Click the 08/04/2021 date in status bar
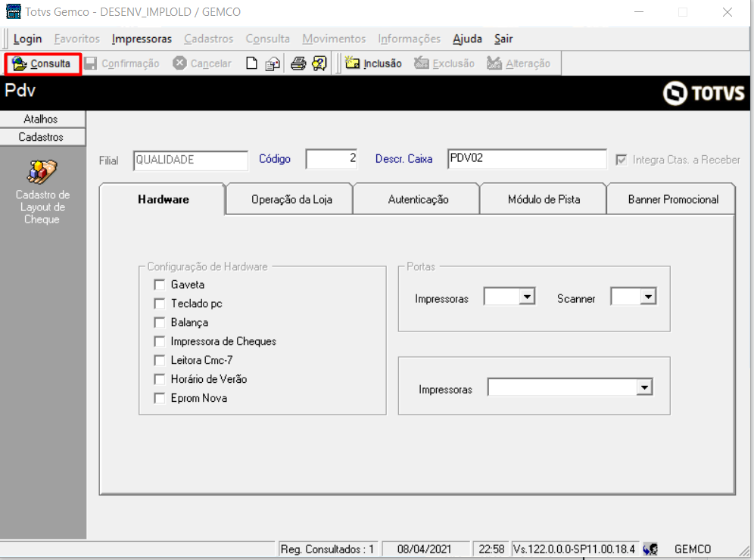 tap(424, 549)
